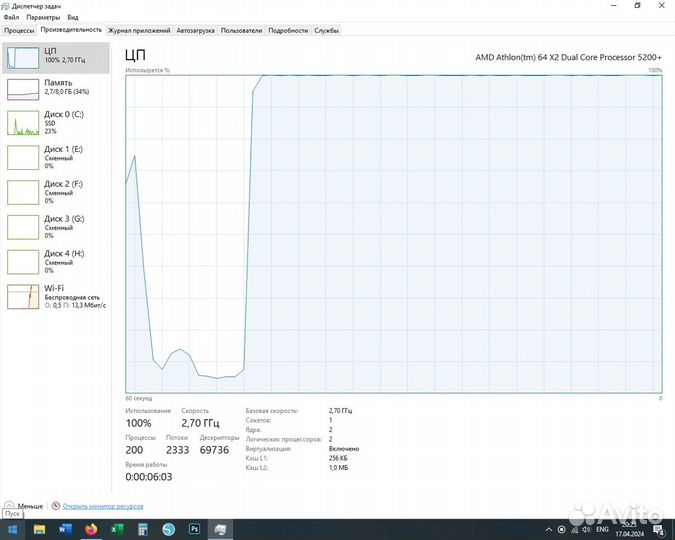Open Photoshop from the taskbar
This screenshot has width=675, height=540.
[x=194, y=529]
